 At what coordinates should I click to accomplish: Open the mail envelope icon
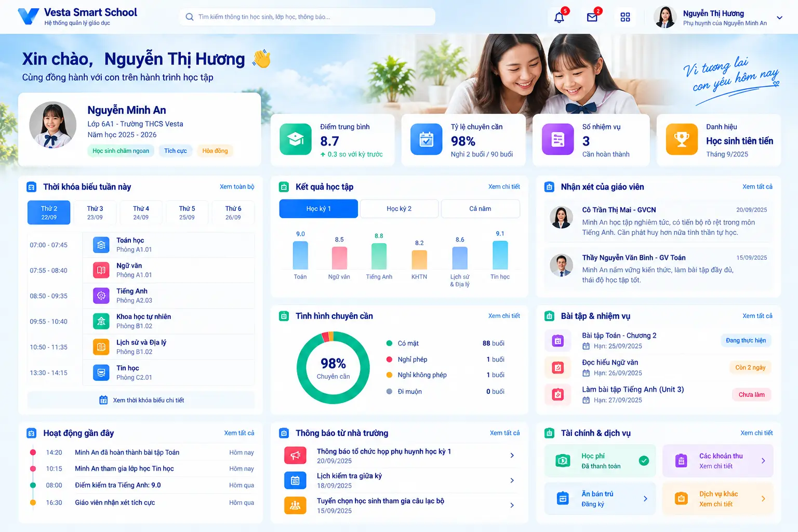point(592,17)
